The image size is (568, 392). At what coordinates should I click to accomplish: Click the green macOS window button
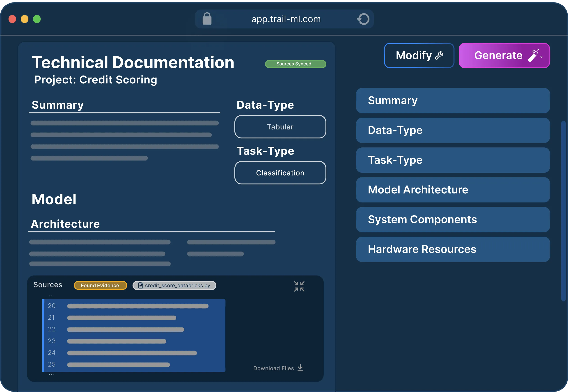click(x=37, y=19)
